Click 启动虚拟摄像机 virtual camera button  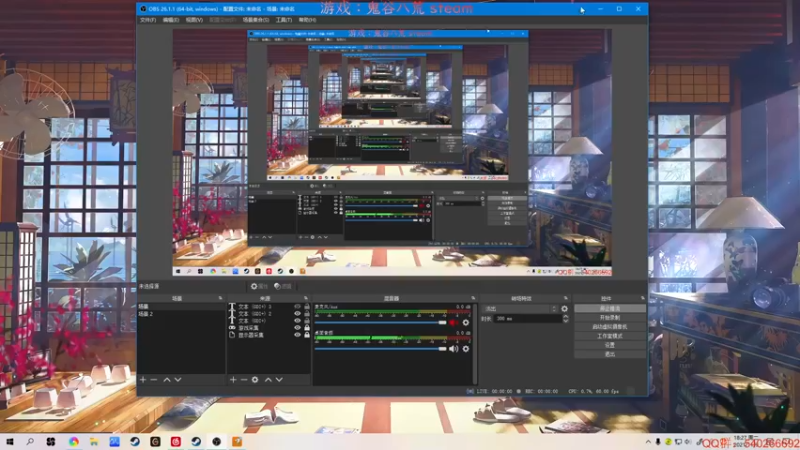[x=610, y=327]
